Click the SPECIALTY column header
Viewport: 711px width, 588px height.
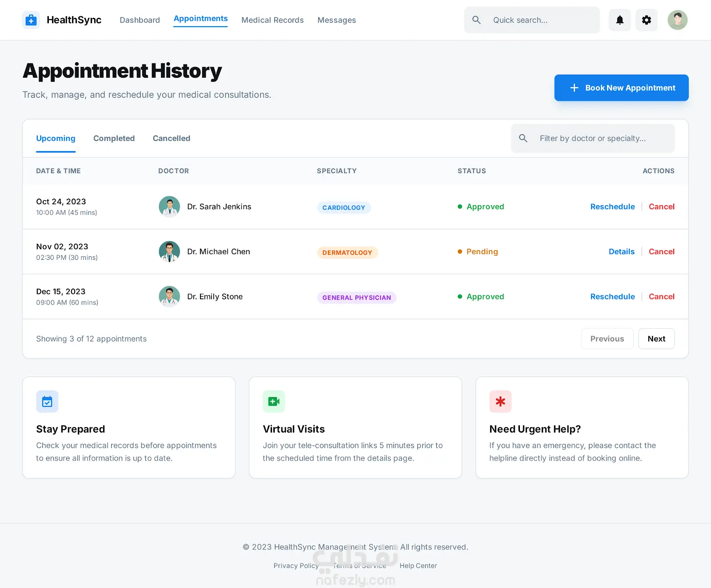point(337,171)
